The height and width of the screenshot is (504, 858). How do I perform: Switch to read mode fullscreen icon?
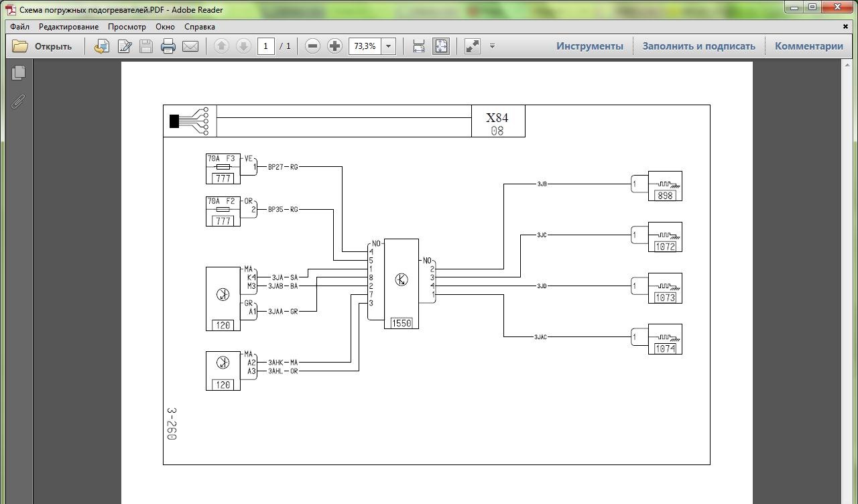tap(473, 46)
